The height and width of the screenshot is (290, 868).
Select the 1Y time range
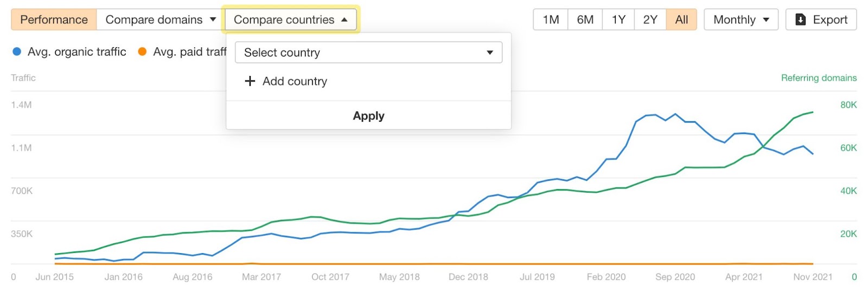[618, 20]
